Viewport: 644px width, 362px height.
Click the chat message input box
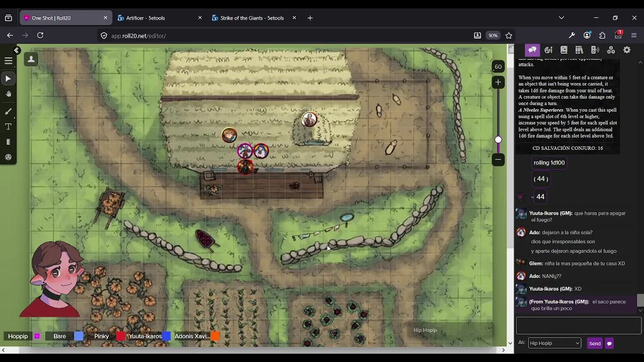579,326
